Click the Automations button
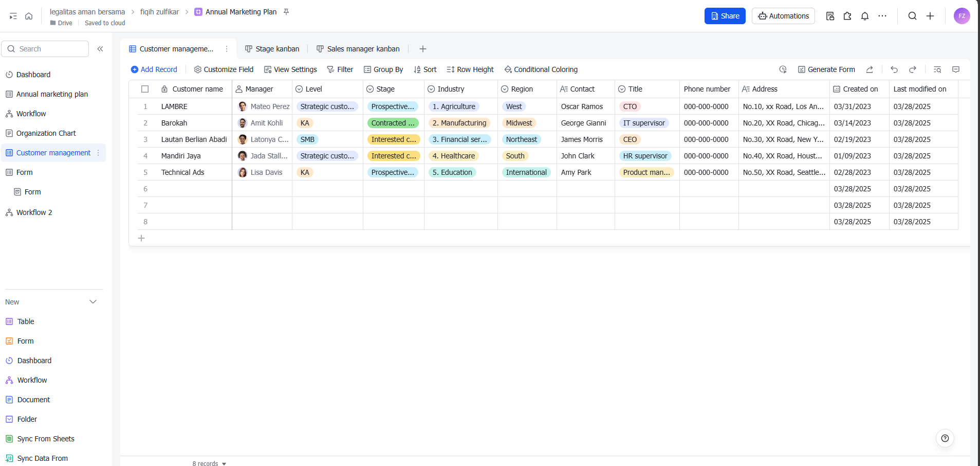980x466 pixels. coord(783,16)
